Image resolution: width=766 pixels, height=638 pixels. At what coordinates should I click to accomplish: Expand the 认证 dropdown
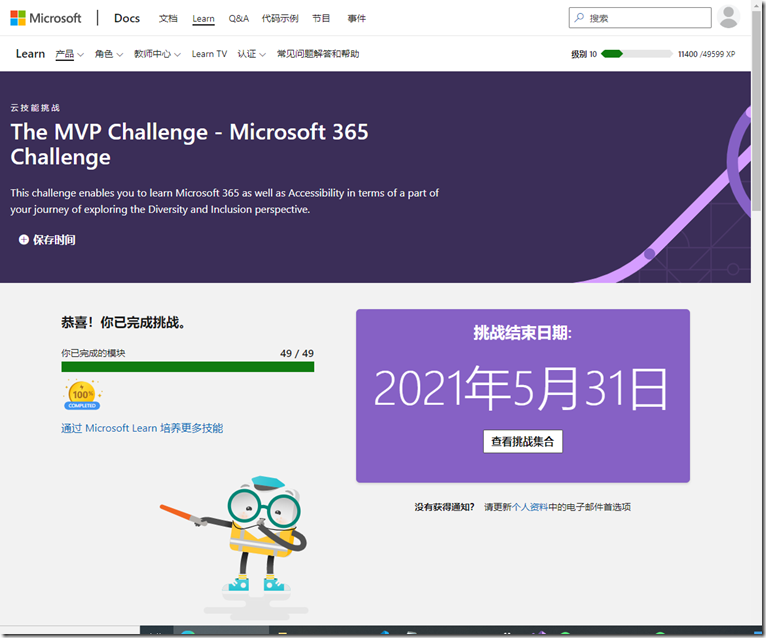[x=252, y=54]
